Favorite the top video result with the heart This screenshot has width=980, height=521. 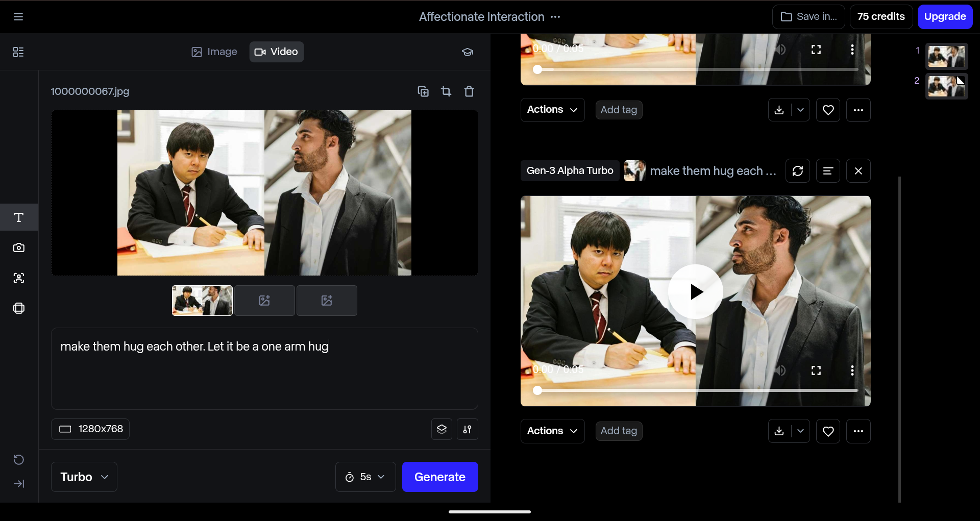pyautogui.click(x=828, y=110)
